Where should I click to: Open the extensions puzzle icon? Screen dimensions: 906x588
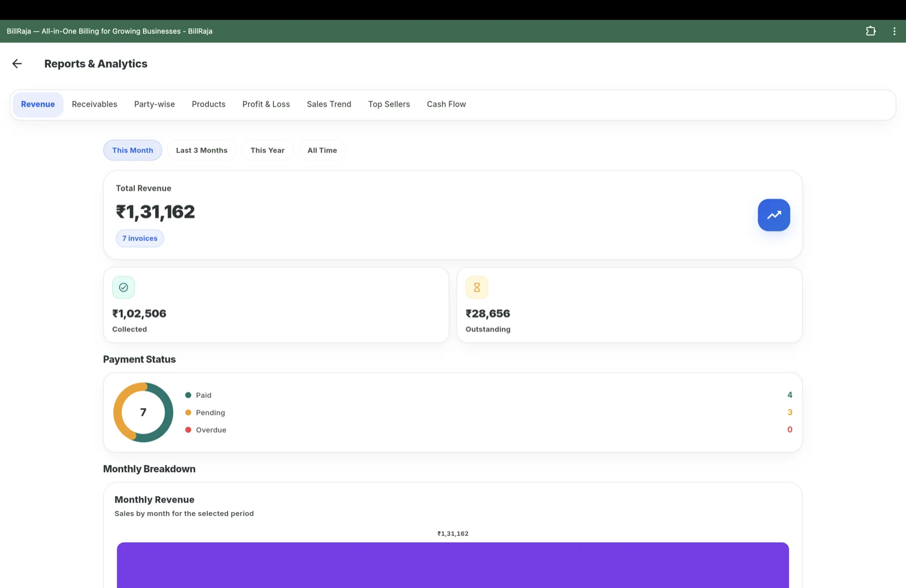click(871, 31)
